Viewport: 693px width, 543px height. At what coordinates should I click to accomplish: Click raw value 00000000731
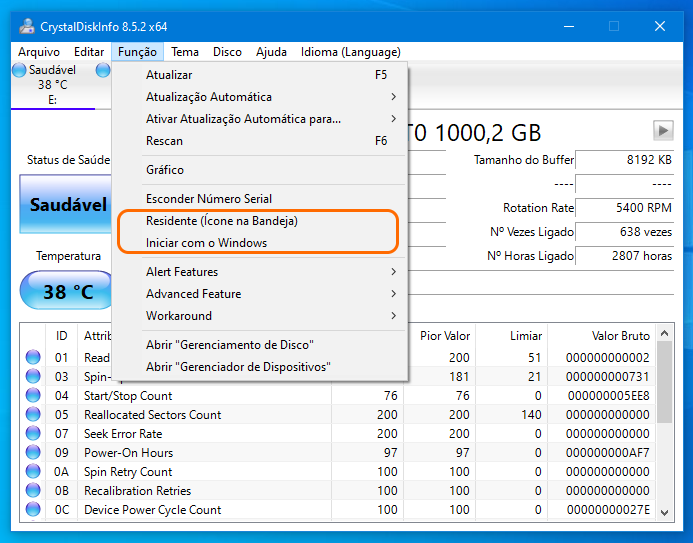[608, 376]
